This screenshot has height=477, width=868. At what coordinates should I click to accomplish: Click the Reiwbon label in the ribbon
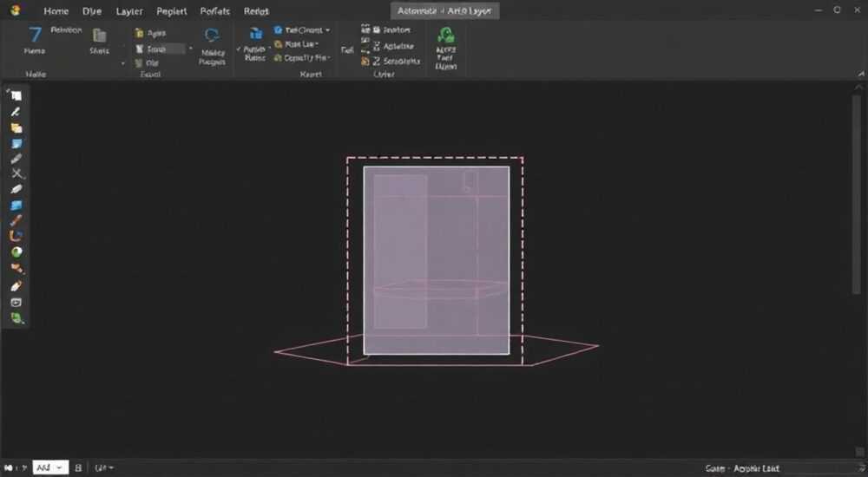(67, 29)
